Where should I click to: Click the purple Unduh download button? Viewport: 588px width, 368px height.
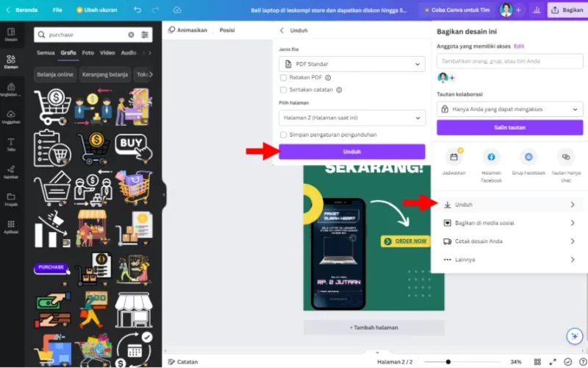[352, 152]
